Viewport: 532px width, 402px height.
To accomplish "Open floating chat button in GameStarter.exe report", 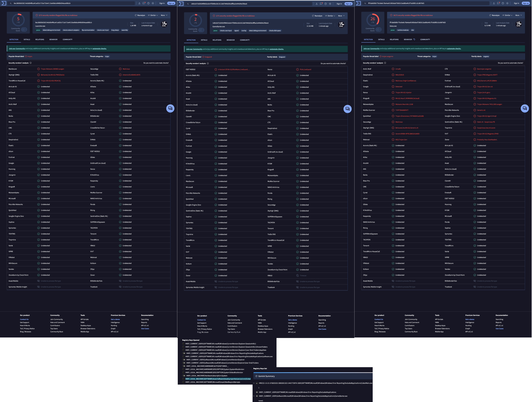I will 348,109.
